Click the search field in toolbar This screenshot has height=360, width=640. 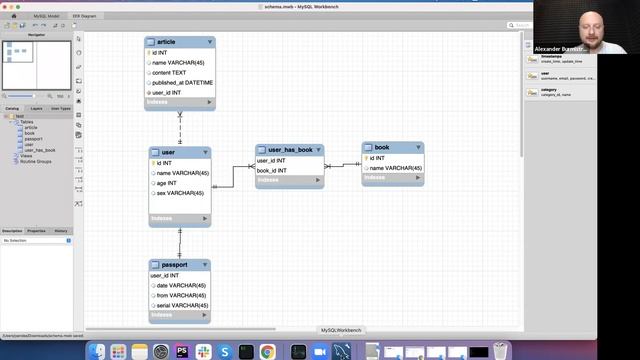(519, 25)
